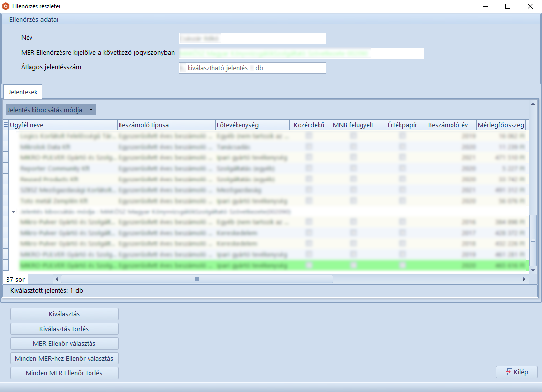Open the grid column chooser icon

click(6, 125)
